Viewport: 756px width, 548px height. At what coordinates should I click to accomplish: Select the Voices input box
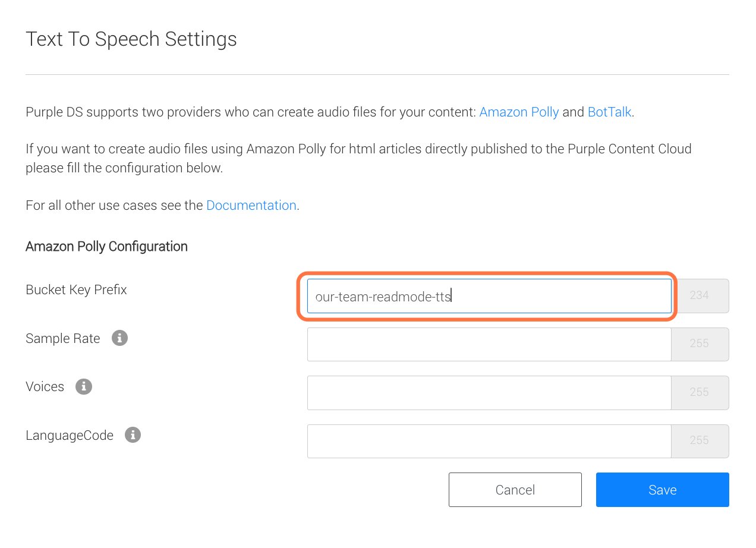point(489,393)
